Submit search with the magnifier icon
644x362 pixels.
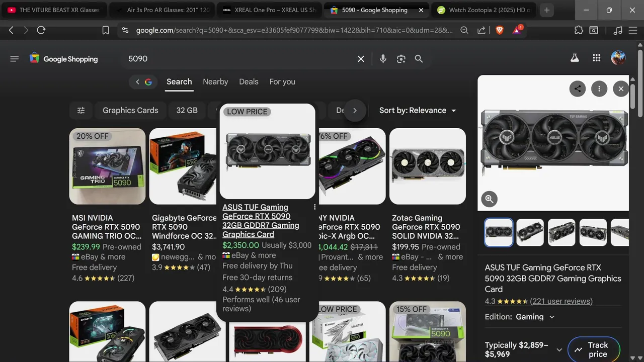[x=419, y=59]
